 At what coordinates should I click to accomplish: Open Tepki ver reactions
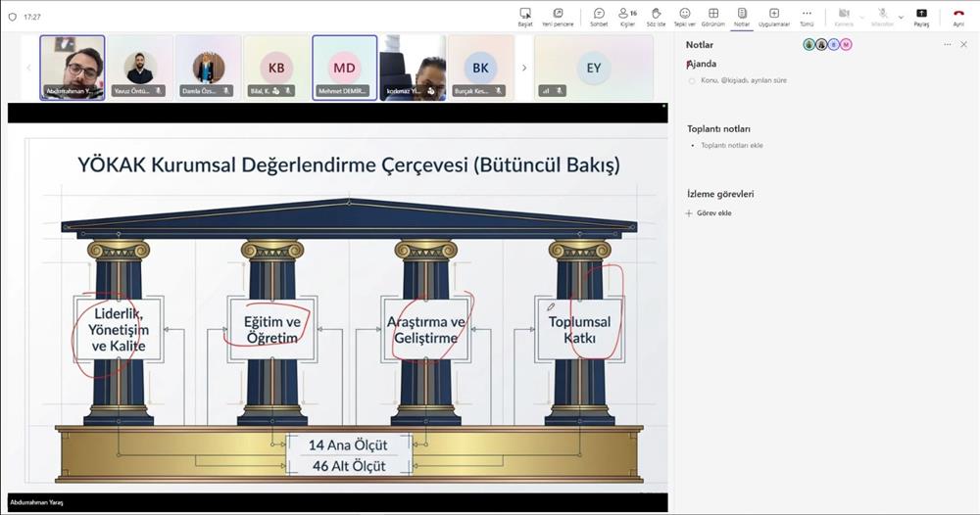[x=684, y=16]
